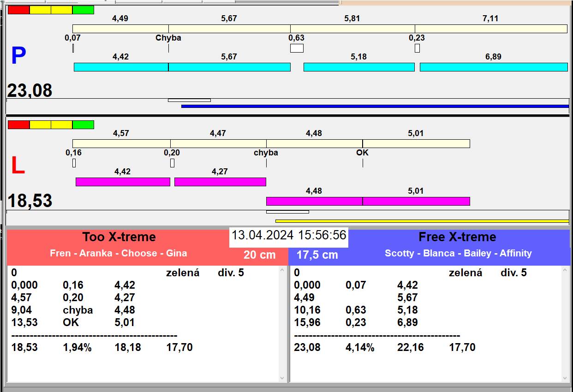573x392 pixels.
Task: Click the date and time stamp
Action: (289, 235)
